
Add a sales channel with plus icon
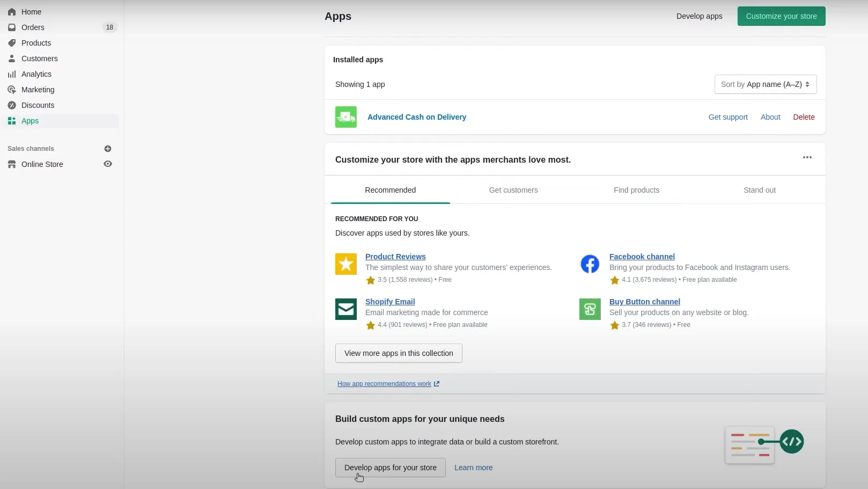(x=108, y=149)
